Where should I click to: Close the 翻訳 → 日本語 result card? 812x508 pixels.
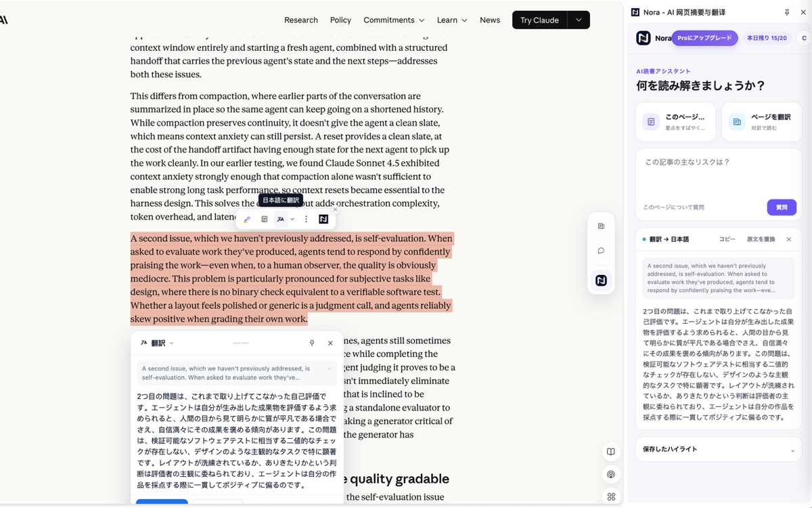pos(789,239)
